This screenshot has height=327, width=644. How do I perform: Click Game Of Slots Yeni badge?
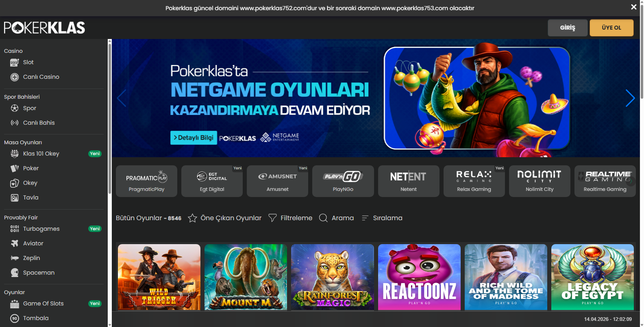pyautogui.click(x=95, y=303)
